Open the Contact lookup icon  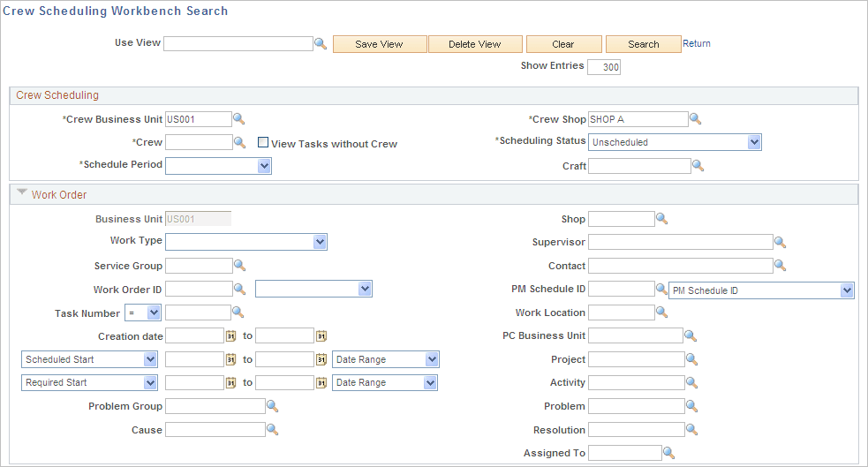[x=780, y=266]
